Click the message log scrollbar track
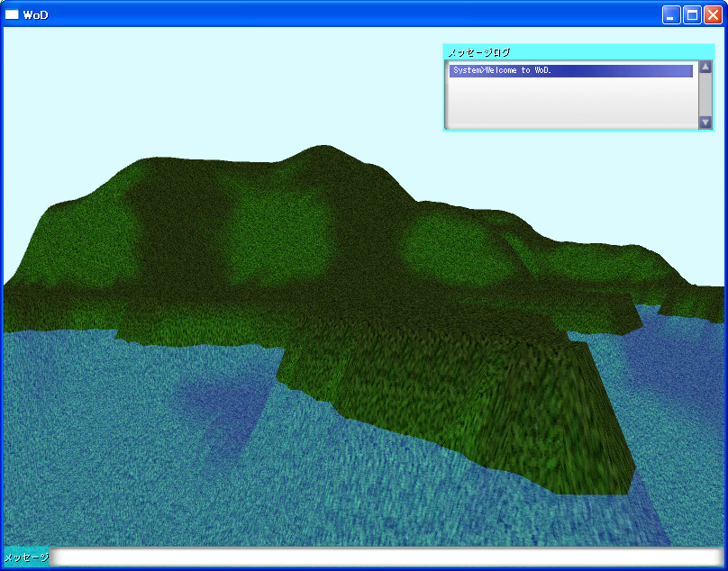 click(705, 95)
